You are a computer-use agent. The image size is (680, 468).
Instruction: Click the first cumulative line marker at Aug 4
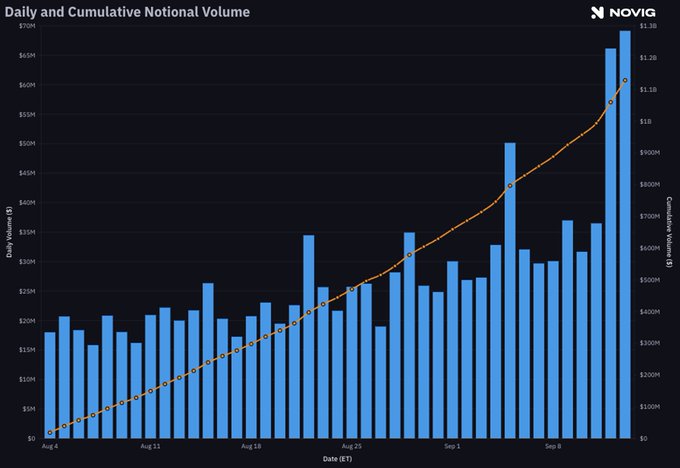[x=50, y=432]
